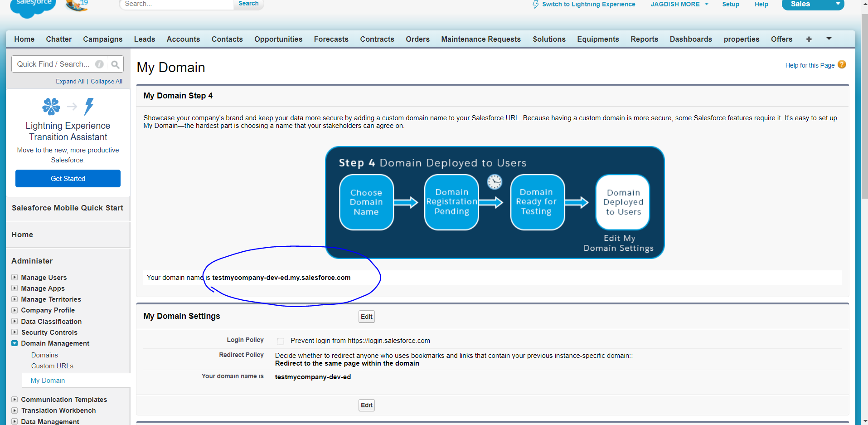Click the global Search input field
Screen dimensions: 868x425
pyautogui.click(x=177, y=4)
